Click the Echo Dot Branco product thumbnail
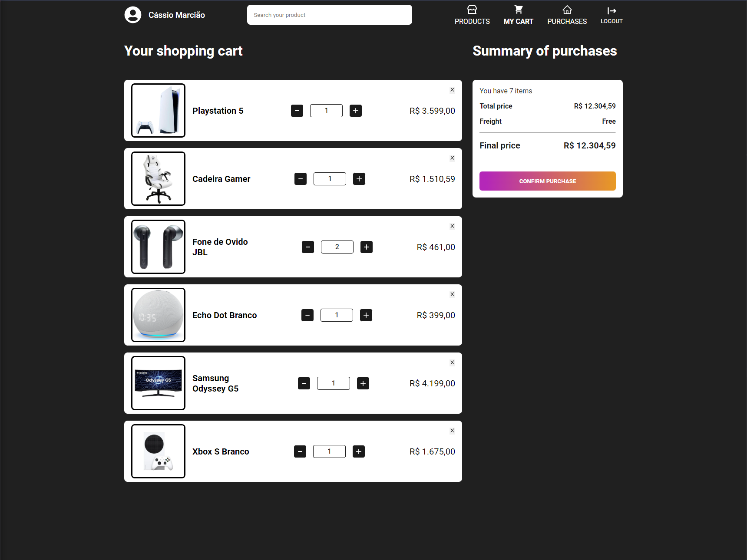The height and width of the screenshot is (560, 747). (158, 315)
